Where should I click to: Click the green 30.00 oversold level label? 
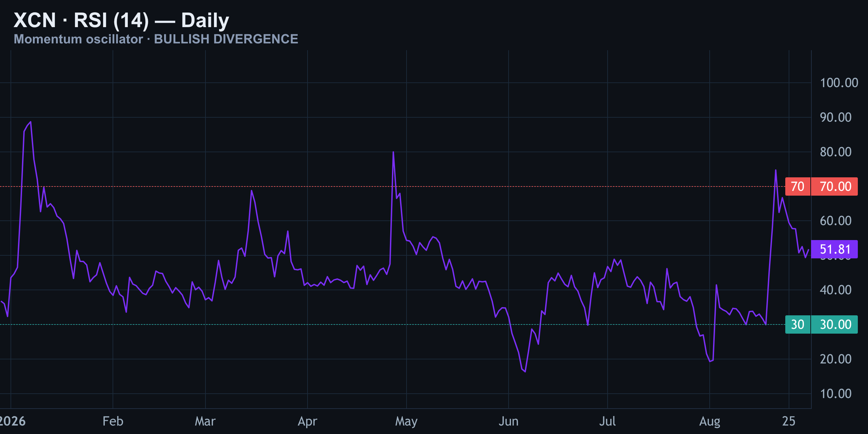[834, 324]
